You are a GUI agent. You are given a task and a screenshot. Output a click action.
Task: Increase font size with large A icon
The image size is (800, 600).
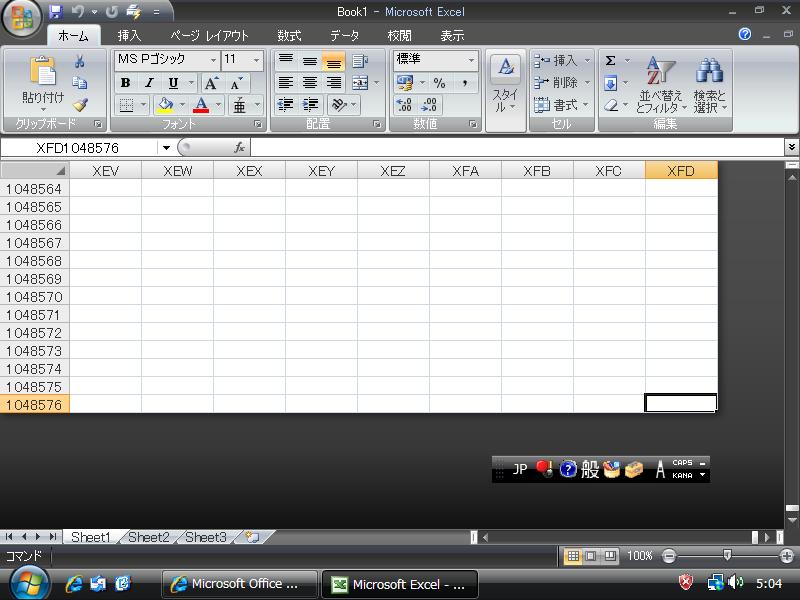[x=211, y=83]
